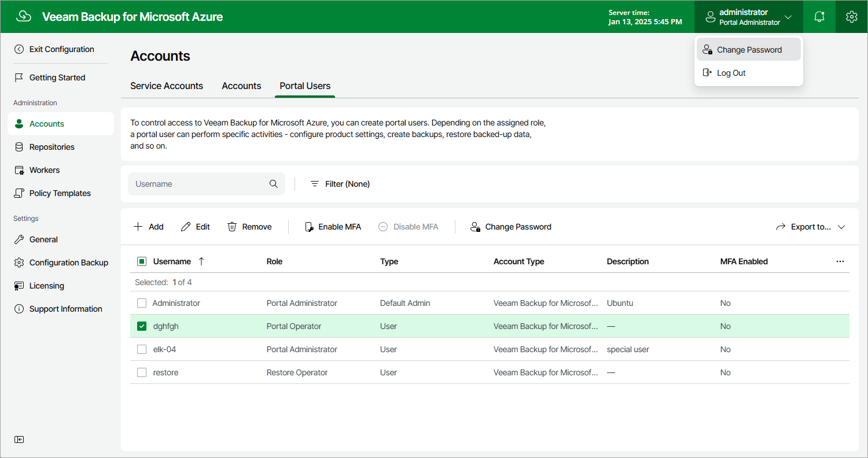868x458 pixels.
Task: Open the settings gear icon in header
Action: tap(851, 17)
